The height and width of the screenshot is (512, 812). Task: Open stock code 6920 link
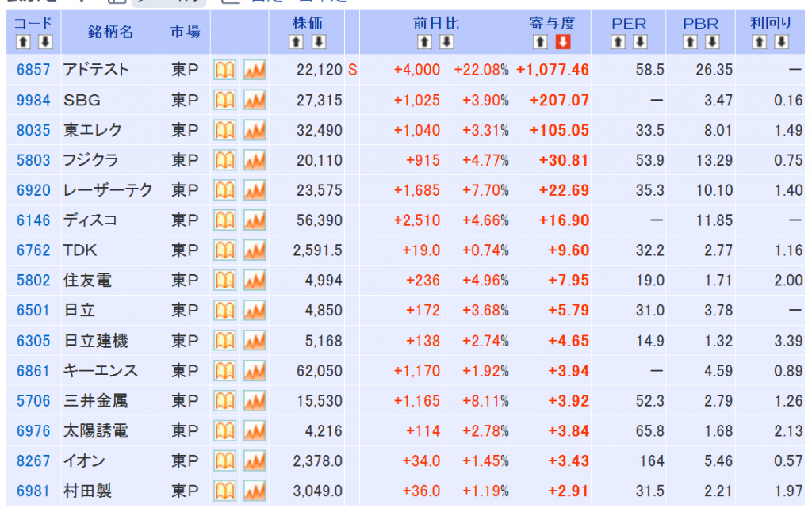tap(33, 190)
